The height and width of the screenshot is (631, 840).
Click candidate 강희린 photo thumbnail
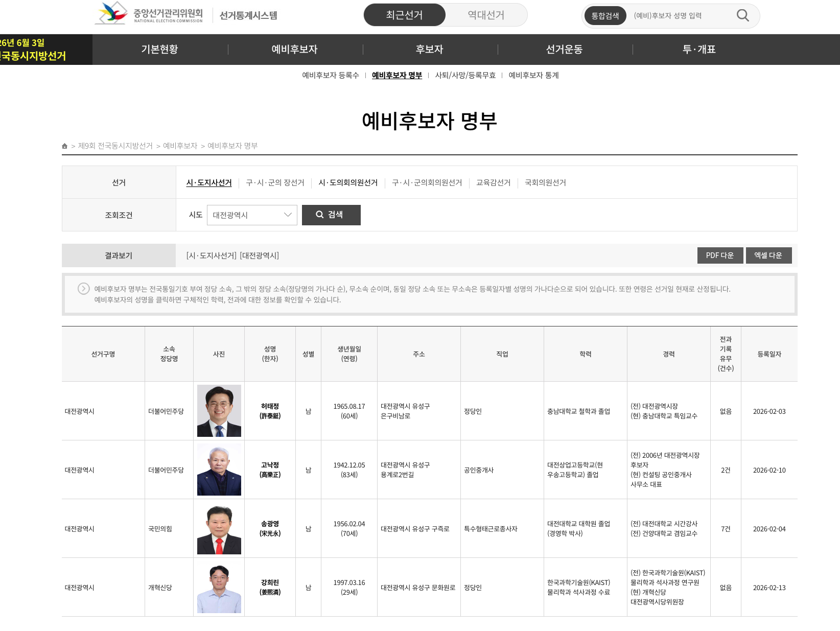click(x=219, y=589)
